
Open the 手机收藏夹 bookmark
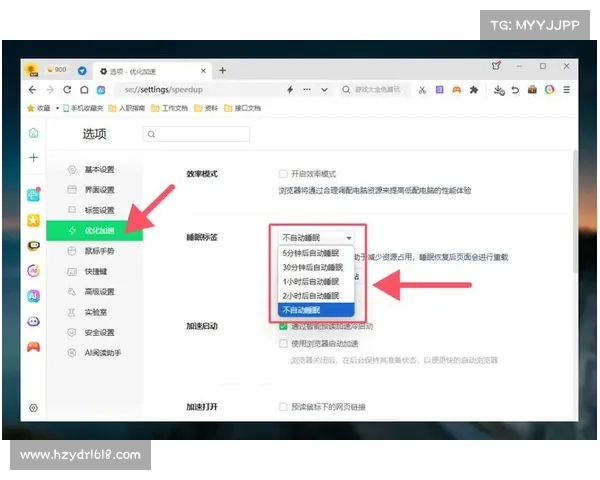click(x=83, y=108)
